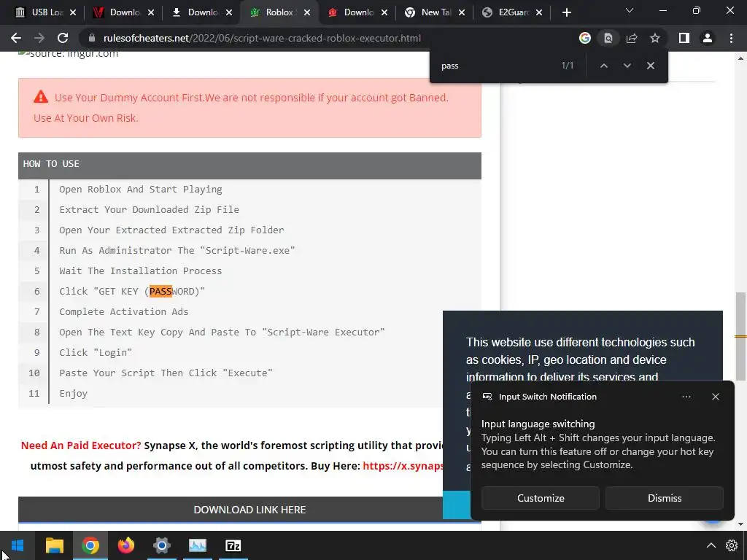747x560 pixels.
Task: Open File Explorer from the taskbar
Action: pyautogui.click(x=54, y=545)
